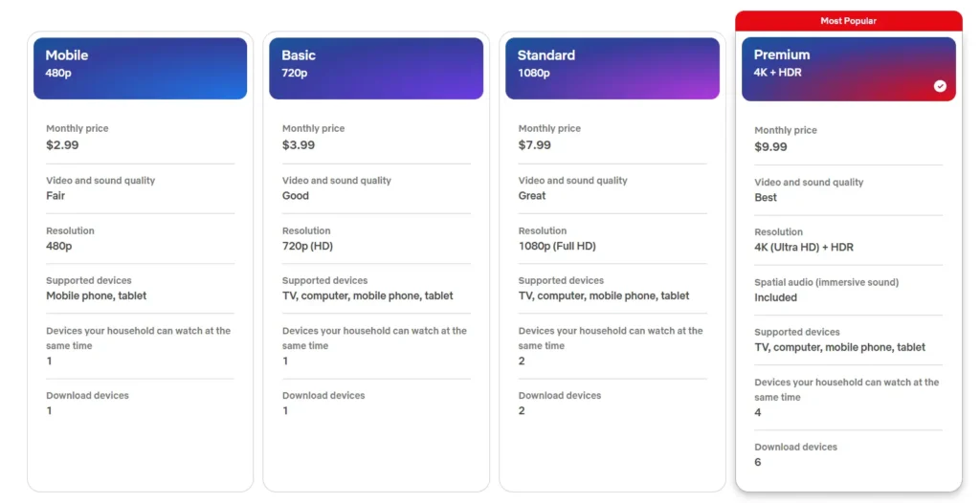Click Standard plan's Great video quality text
The width and height of the screenshot is (980, 503).
(532, 196)
